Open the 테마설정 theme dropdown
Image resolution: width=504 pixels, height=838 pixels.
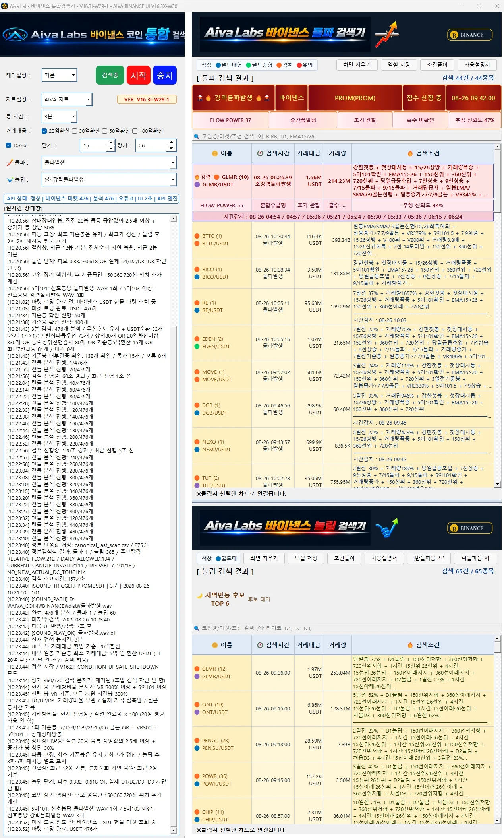point(60,75)
